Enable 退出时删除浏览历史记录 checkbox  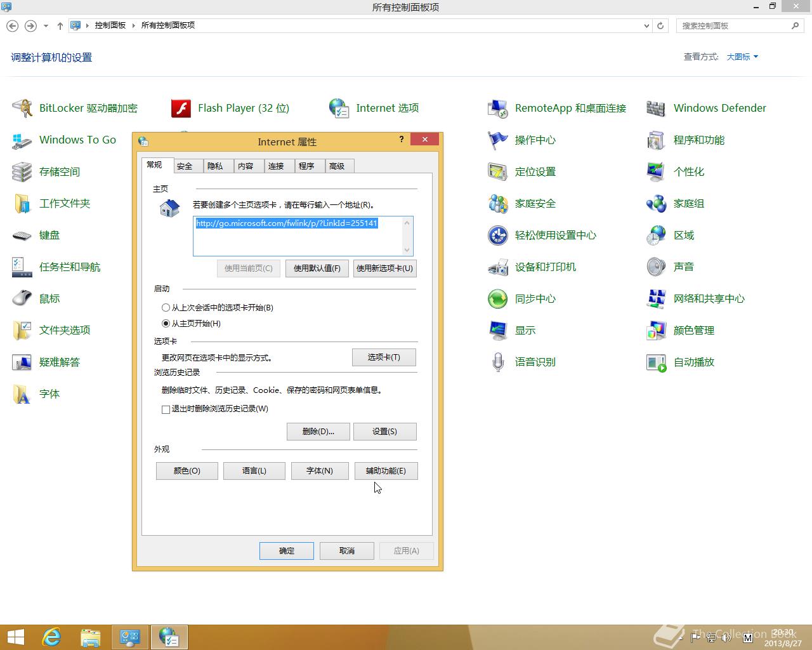click(166, 409)
